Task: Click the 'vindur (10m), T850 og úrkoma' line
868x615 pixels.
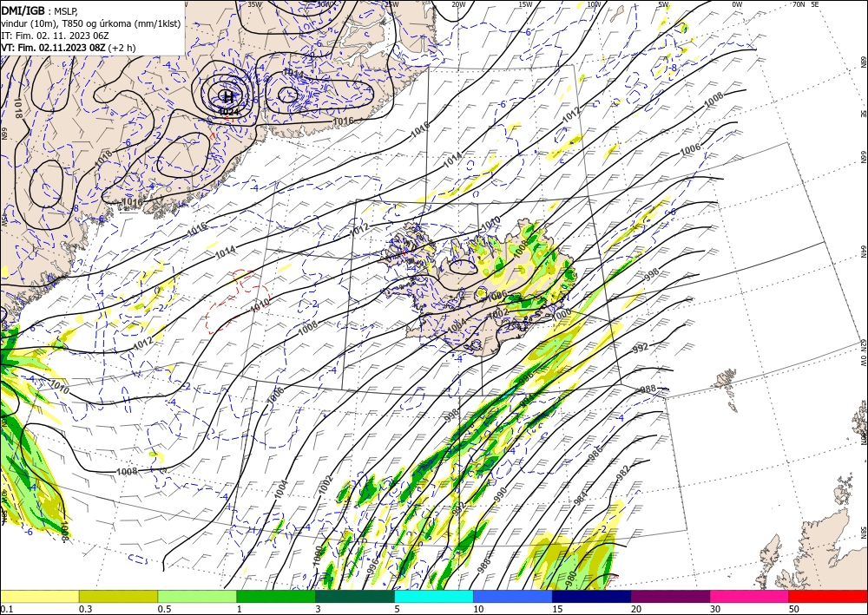Action: [x=91, y=23]
